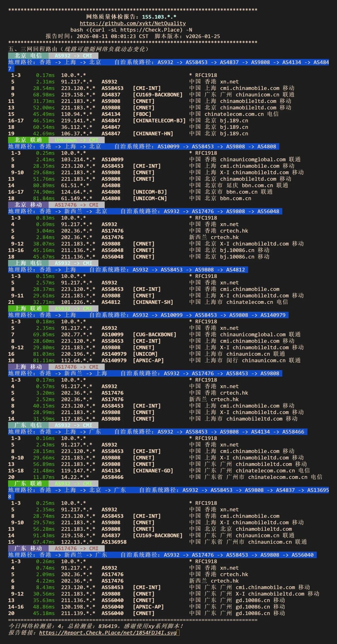
Task: Click the 北京 移动 section label
Action: 28,205
